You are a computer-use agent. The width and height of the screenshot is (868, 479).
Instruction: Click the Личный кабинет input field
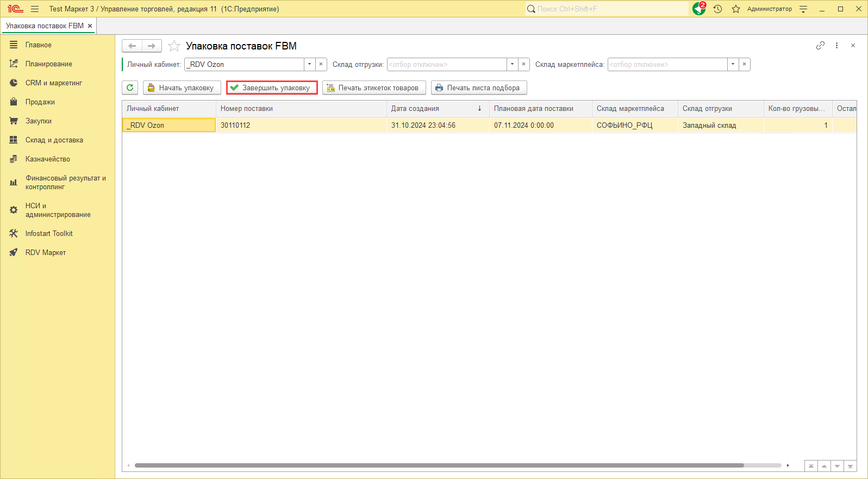245,64
